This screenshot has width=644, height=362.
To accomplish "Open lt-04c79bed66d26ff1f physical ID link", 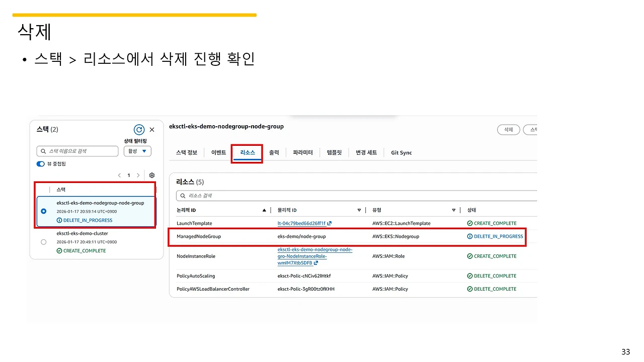I will (301, 223).
